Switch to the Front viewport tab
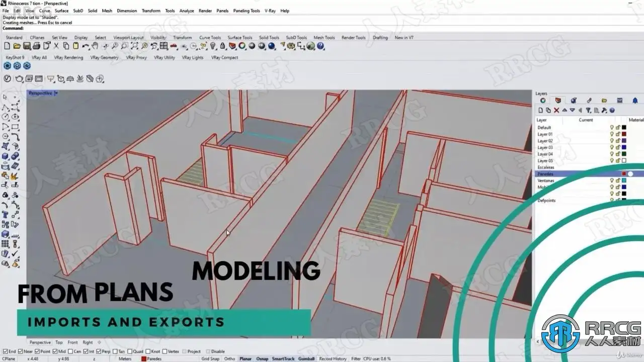Screen dimensions: 644x362 pos(72,342)
